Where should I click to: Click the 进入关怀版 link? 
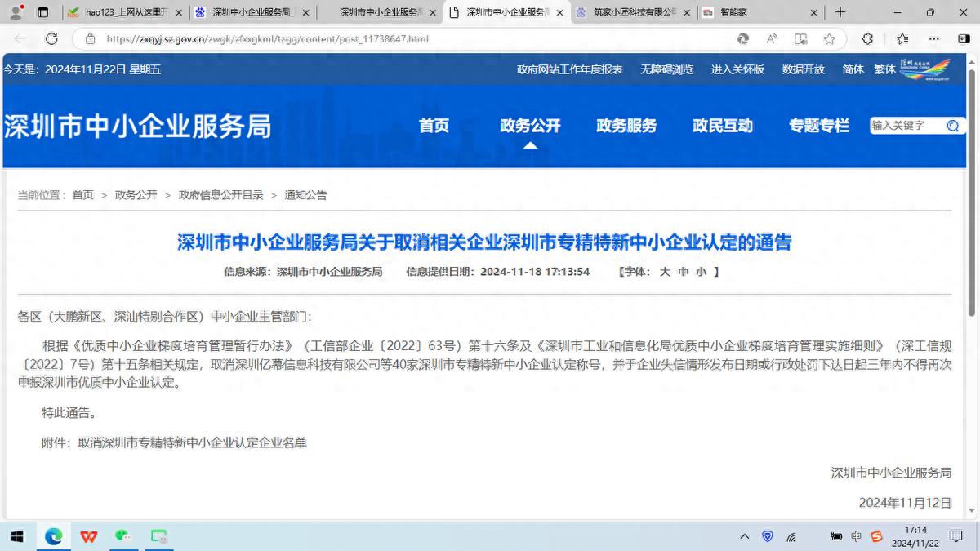(737, 69)
